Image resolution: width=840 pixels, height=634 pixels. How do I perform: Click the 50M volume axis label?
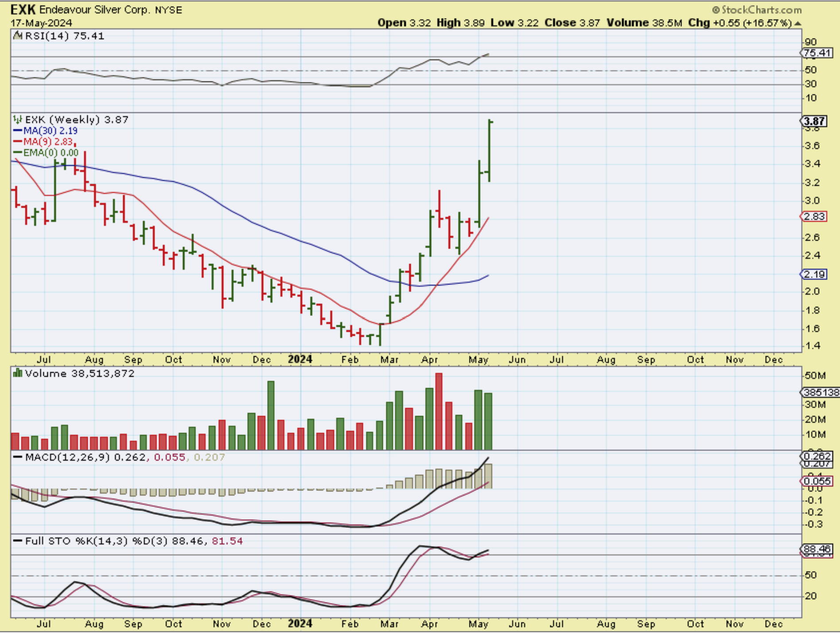[x=815, y=376]
